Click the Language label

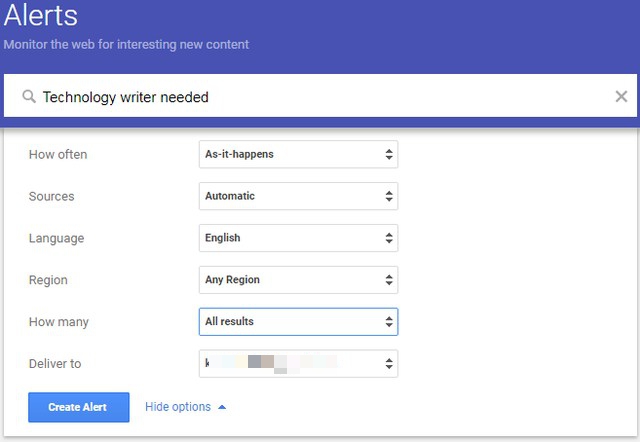(57, 239)
